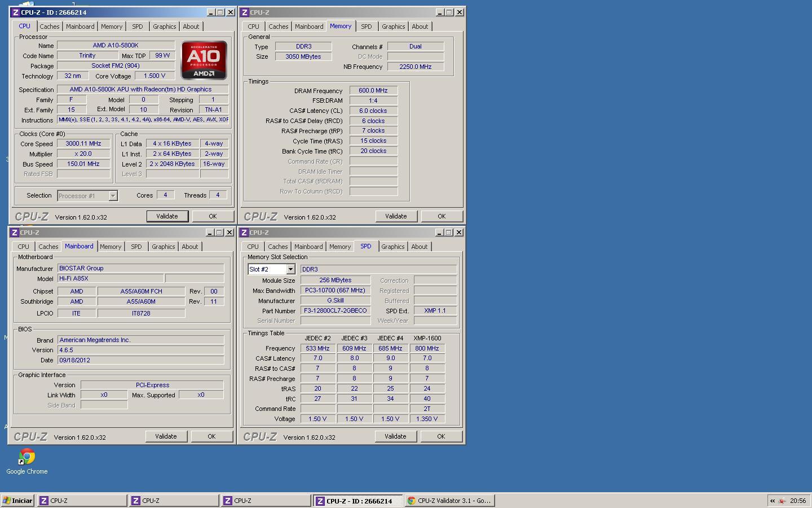Viewport: 812px width, 508px height.
Task: Click part number F3-12800CL7-2GBECO
Action: (x=336, y=310)
